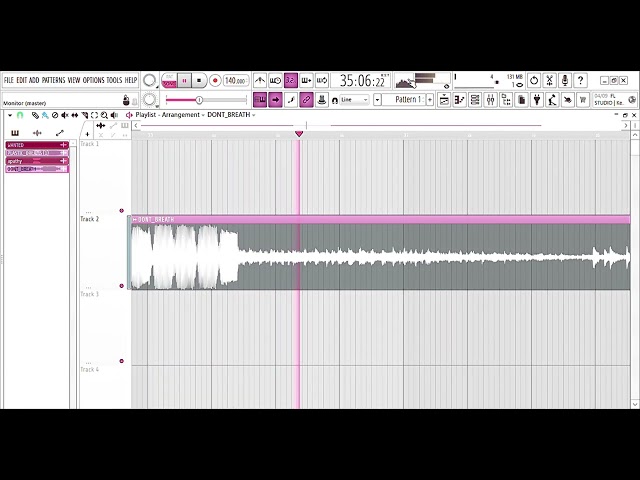The image size is (640, 480).
Task: Open the Browser window icon
Action: tap(506, 100)
